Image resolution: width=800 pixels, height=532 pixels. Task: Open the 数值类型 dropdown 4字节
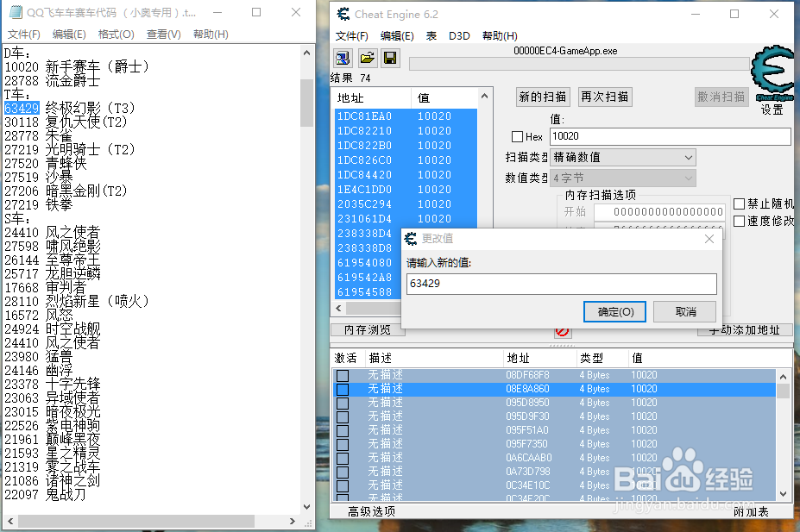pos(623,178)
